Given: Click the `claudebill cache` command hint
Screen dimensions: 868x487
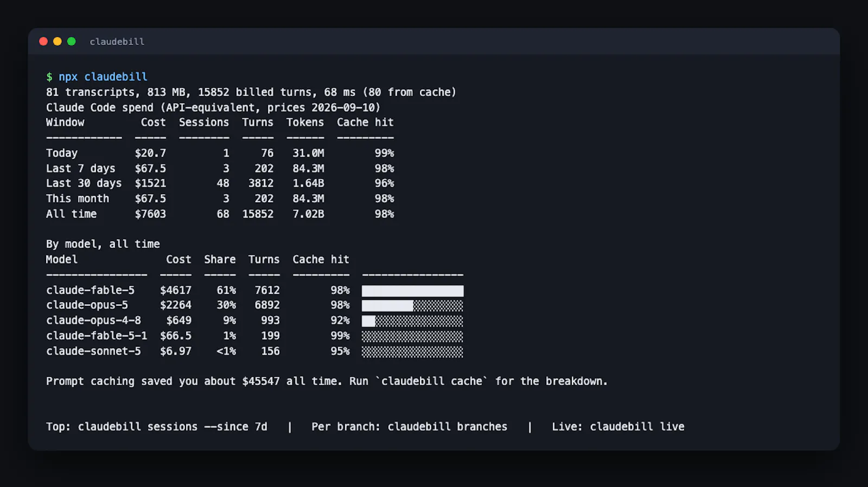Looking at the screenshot, I should click(432, 382).
